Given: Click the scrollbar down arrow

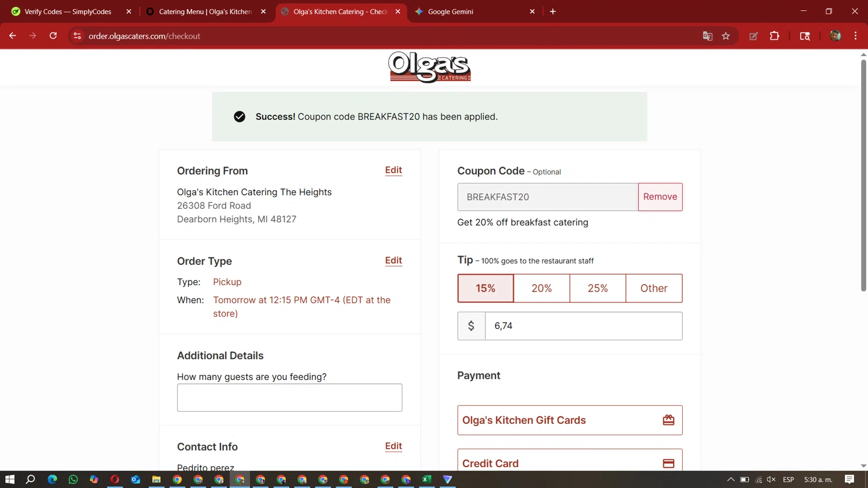Looking at the screenshot, I should click(863, 465).
